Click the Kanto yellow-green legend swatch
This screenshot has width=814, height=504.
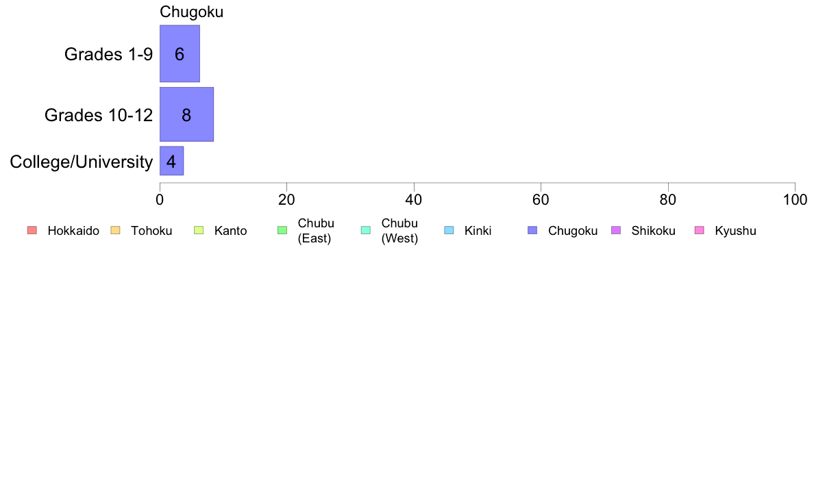[x=199, y=231]
